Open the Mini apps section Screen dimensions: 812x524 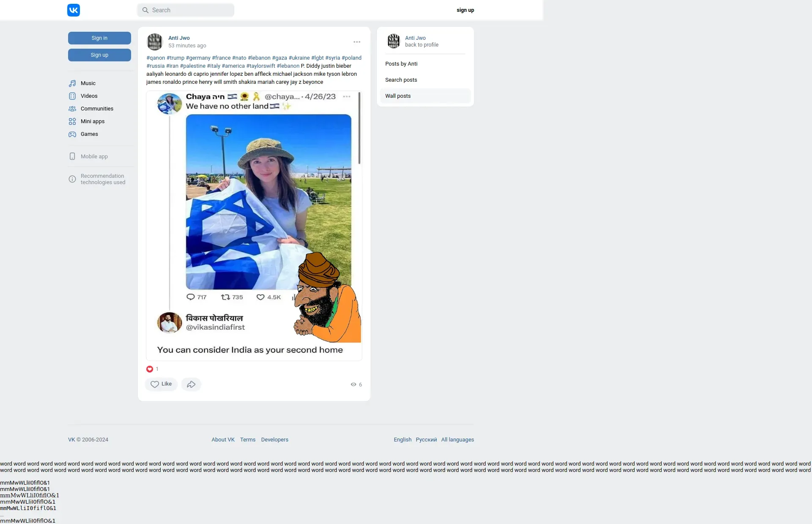[x=92, y=121]
